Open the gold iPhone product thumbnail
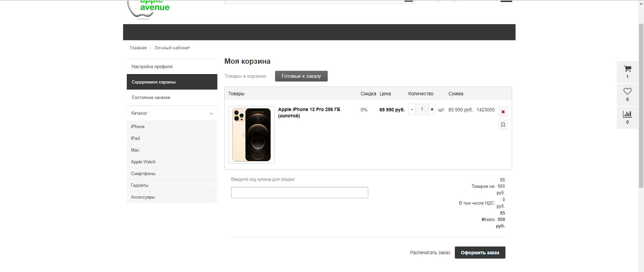The height and width of the screenshot is (272, 644). pyautogui.click(x=251, y=135)
